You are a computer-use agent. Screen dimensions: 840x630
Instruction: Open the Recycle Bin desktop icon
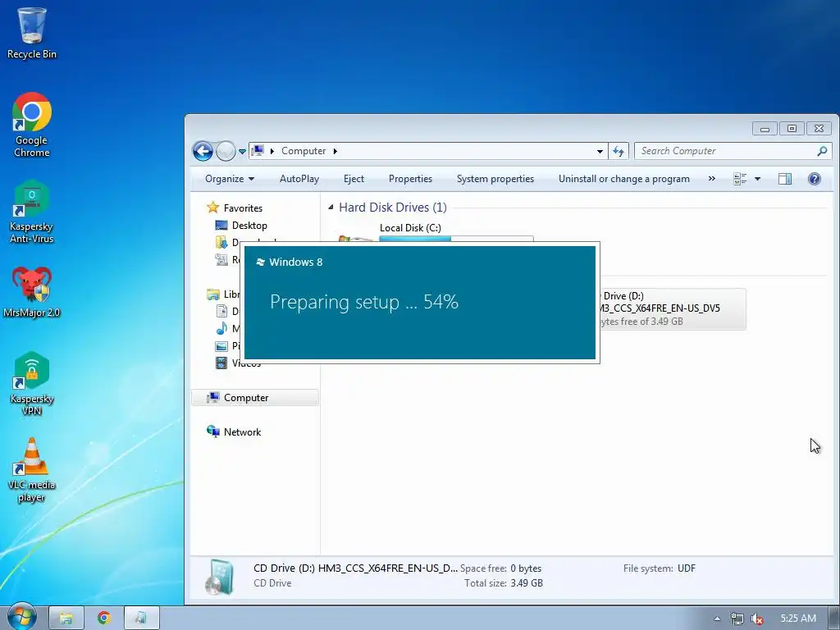(32, 33)
